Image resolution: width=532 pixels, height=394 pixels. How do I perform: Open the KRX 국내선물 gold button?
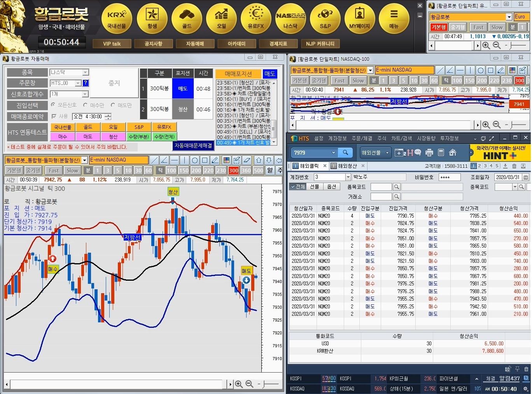pyautogui.click(x=117, y=19)
